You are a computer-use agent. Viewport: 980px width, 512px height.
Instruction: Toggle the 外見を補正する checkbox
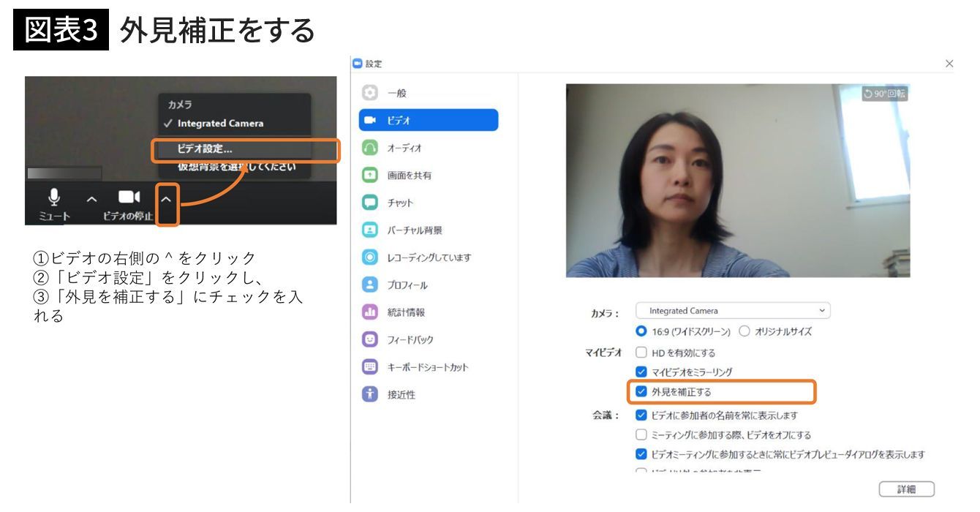[x=641, y=392]
